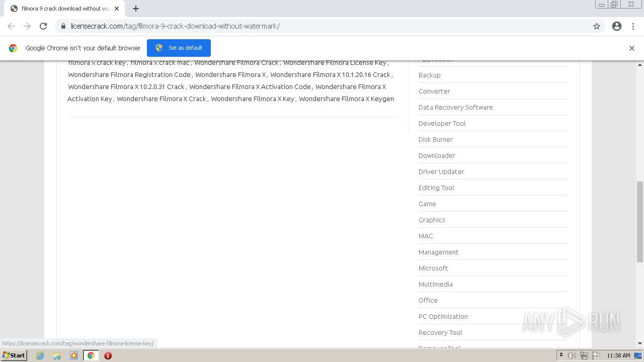Open the Action Center flag icon

point(596,355)
